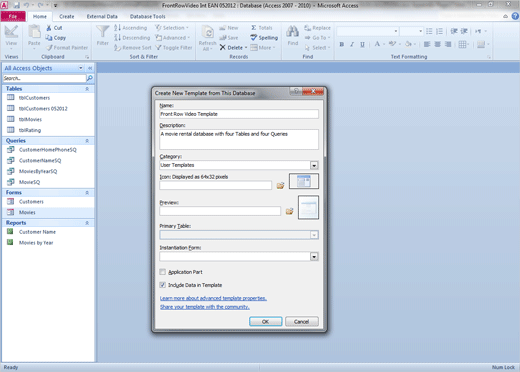Switch to External Data tab
The image size is (520, 372).
coord(102,16)
